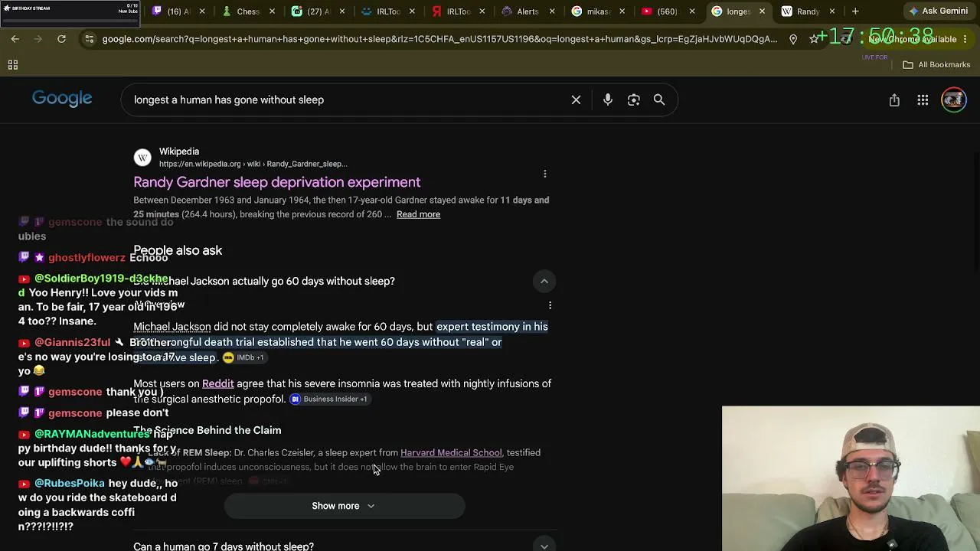Open Randy Gardner sleep deprivation experiment link

[277, 182]
